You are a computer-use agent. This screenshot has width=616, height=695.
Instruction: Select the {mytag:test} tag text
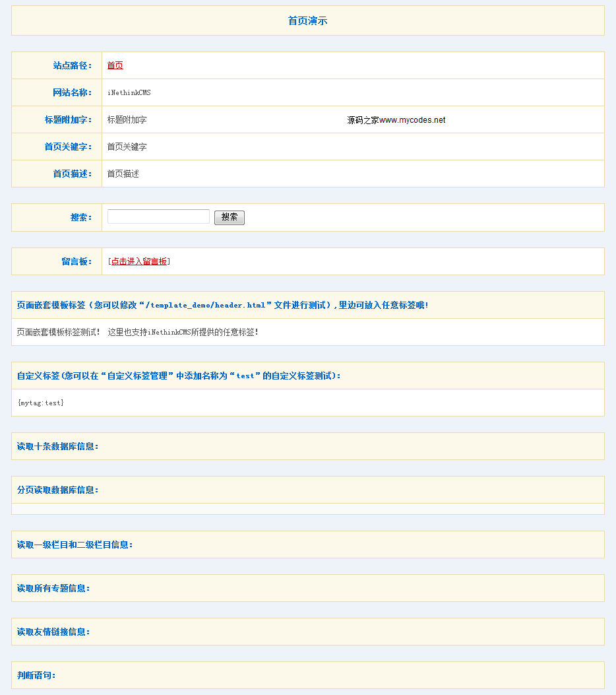41,403
